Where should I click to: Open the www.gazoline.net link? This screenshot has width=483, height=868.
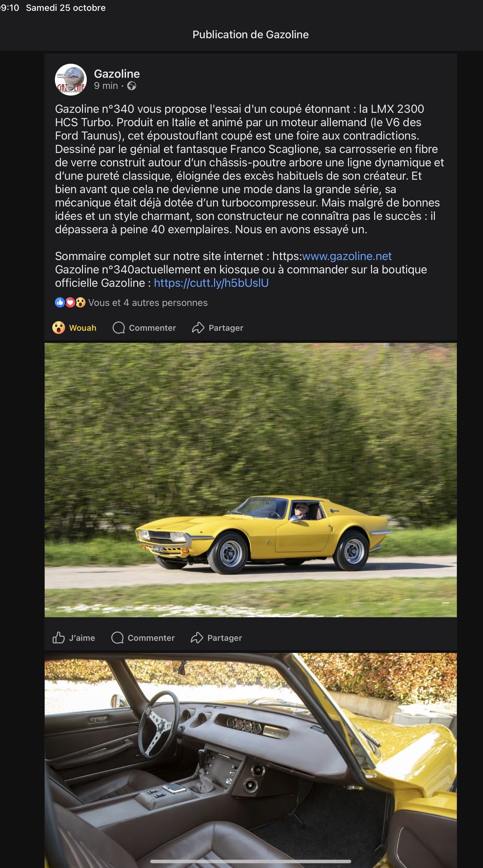pos(347,256)
